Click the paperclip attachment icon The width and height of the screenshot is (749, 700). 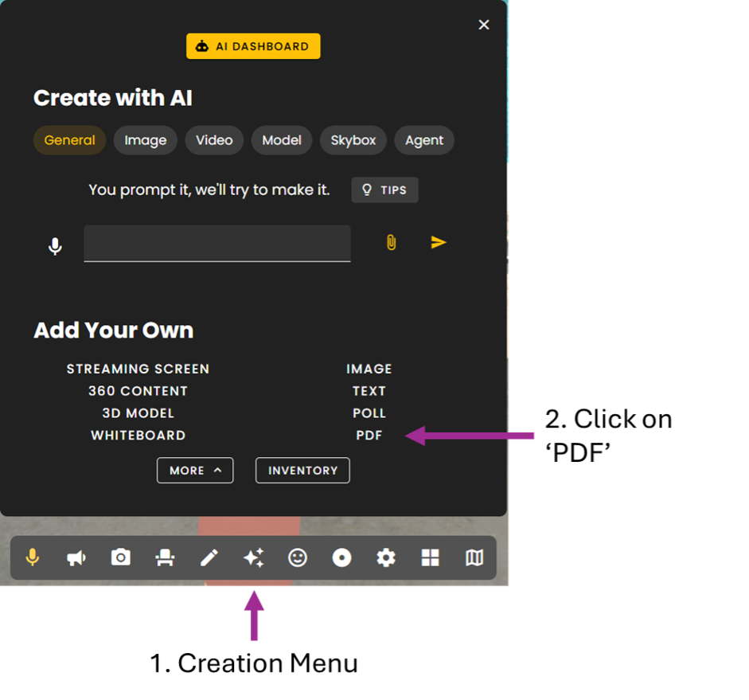click(x=392, y=242)
